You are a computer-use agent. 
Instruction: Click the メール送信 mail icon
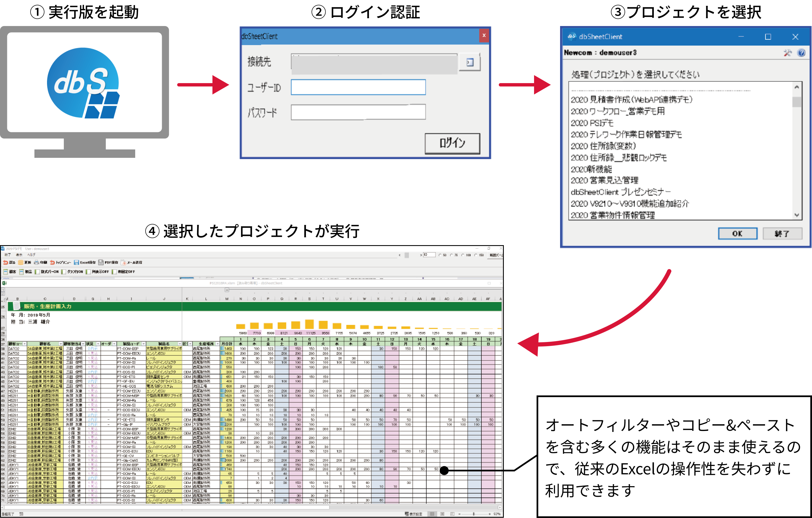pyautogui.click(x=123, y=262)
